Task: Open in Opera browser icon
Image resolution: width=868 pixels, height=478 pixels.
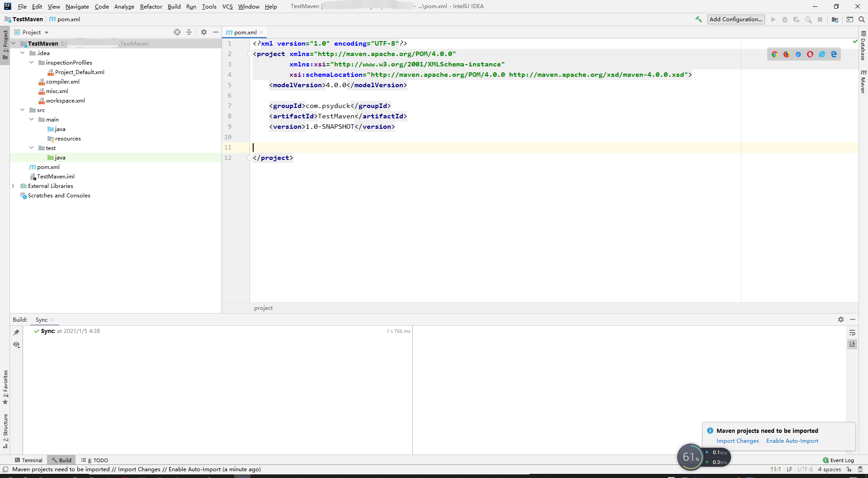Action: pyautogui.click(x=810, y=54)
